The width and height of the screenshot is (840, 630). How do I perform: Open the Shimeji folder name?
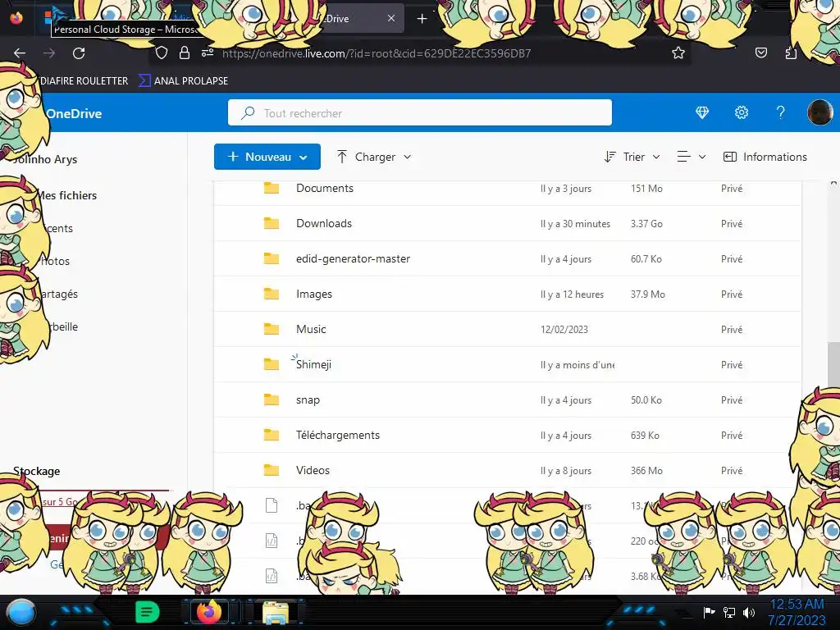tap(313, 364)
